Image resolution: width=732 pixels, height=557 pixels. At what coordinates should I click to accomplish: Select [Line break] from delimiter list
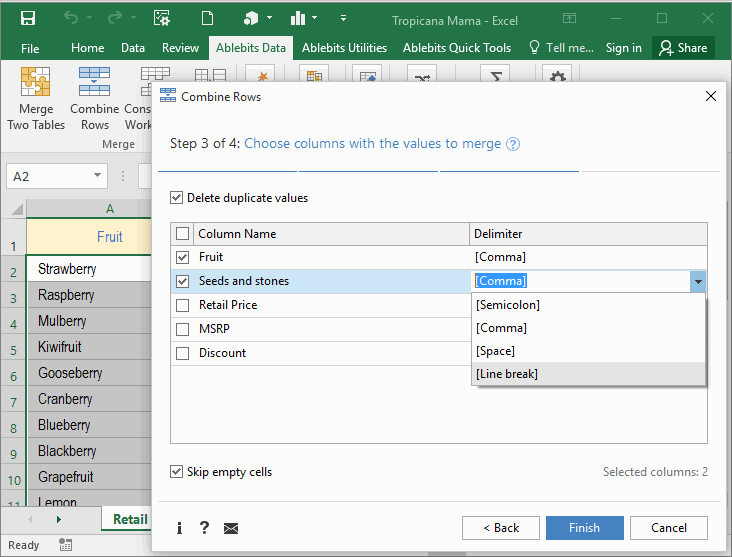coord(588,374)
